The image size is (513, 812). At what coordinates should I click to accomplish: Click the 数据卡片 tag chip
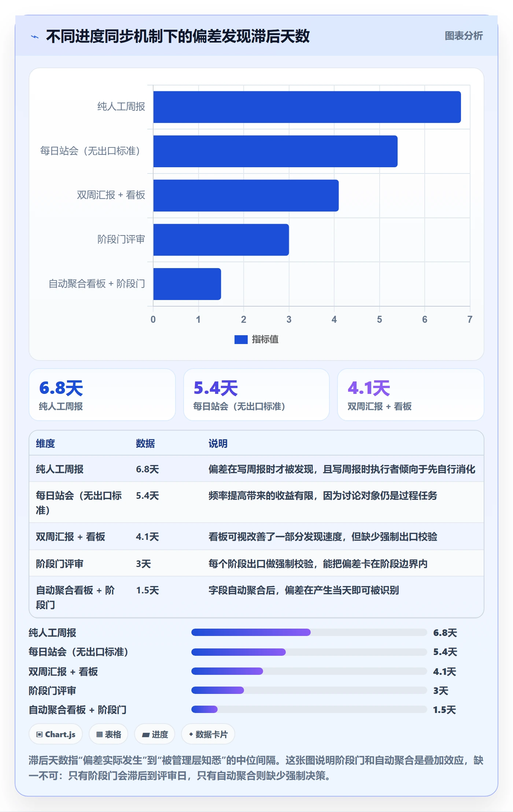pyautogui.click(x=208, y=734)
